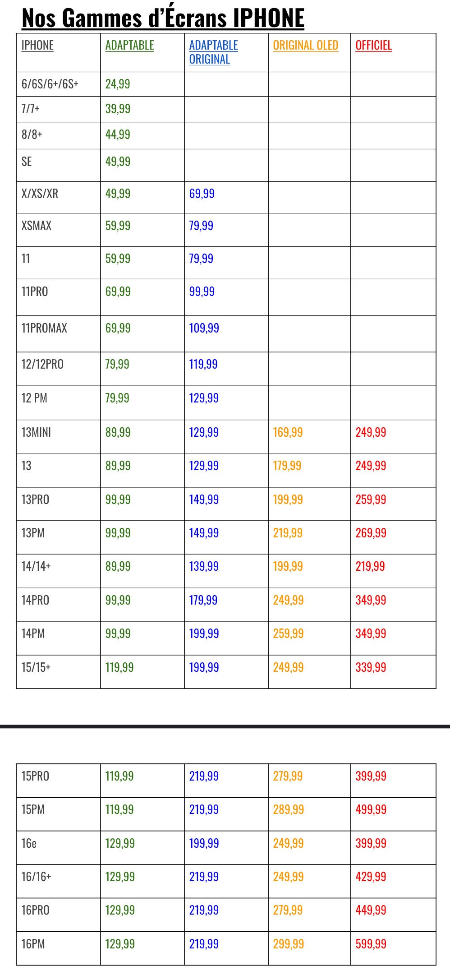Screen dimensions: 450x980
Task: Click the orange ORIGINAL OLED header
Action: coord(305,45)
